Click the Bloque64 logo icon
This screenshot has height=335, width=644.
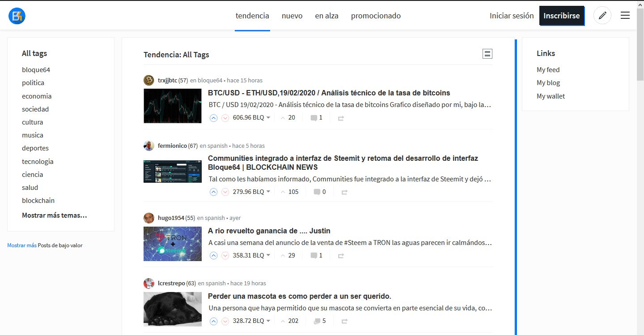(x=17, y=16)
